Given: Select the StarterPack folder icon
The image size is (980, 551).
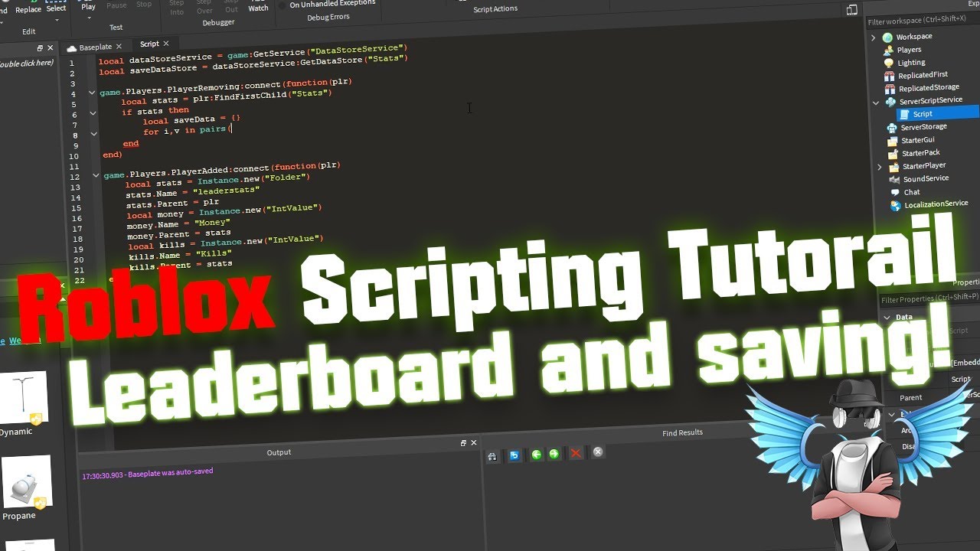Looking at the screenshot, I should pyautogui.click(x=893, y=153).
